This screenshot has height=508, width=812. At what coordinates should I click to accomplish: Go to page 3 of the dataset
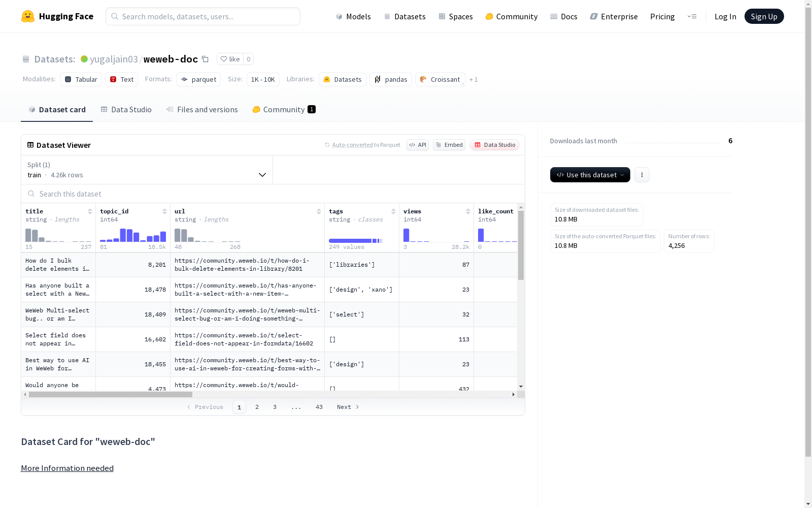tap(275, 407)
